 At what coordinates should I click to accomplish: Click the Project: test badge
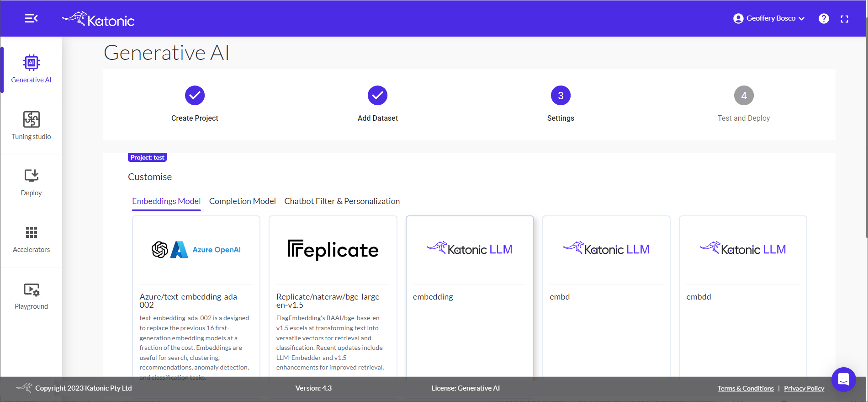tap(147, 157)
